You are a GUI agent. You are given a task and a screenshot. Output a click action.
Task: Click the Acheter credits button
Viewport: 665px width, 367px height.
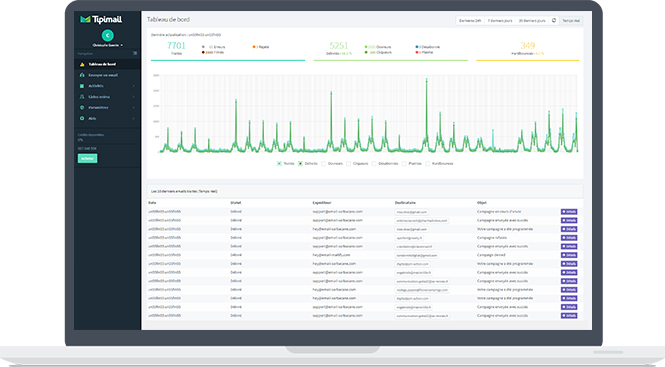point(87,158)
